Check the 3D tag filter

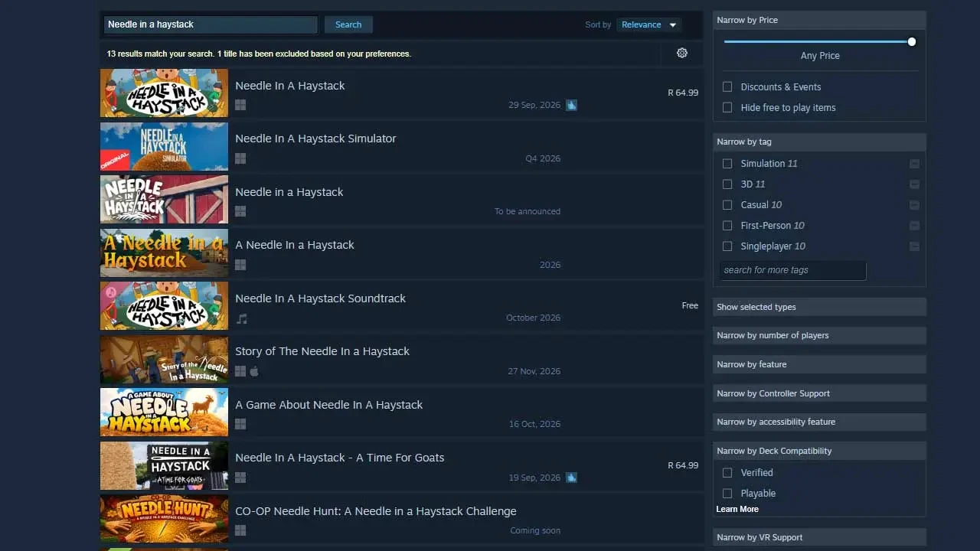[x=727, y=184]
